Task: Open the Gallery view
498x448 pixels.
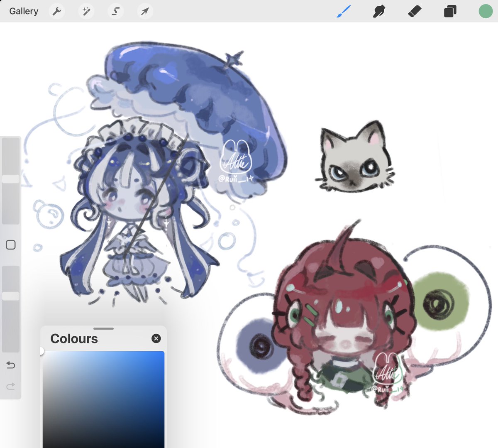Action: [x=24, y=11]
